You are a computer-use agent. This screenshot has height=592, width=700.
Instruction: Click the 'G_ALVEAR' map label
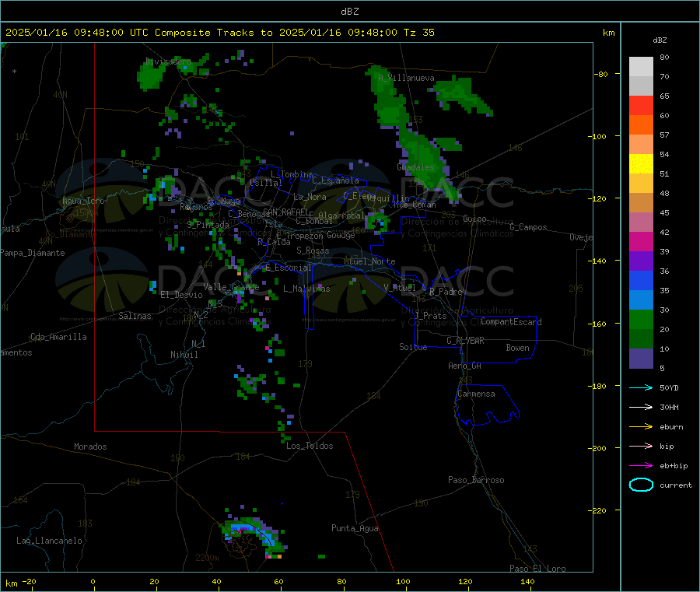pyautogui.click(x=465, y=341)
